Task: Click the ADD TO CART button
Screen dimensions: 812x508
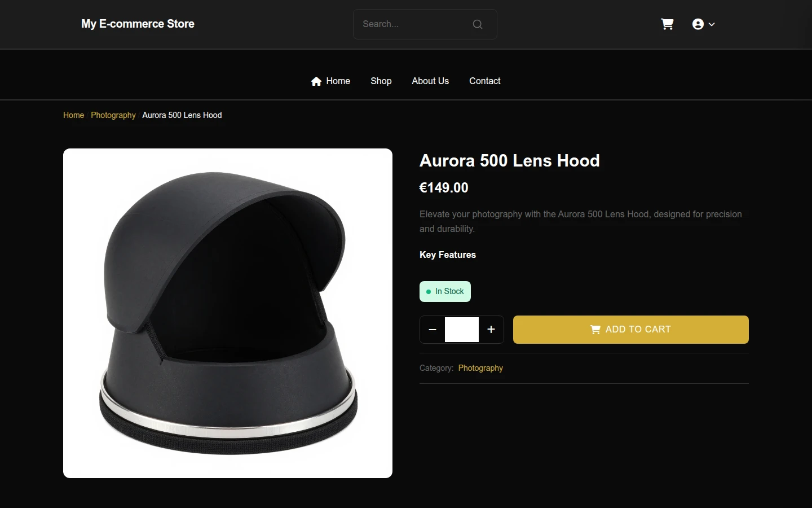Action: [x=631, y=330]
